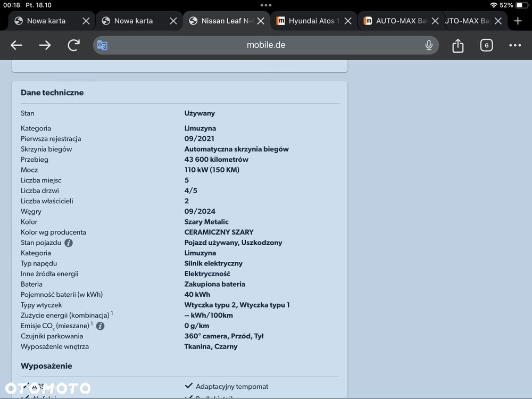Tap the microphone voice search icon
Image resolution: width=532 pixels, height=399 pixels.
(x=429, y=45)
